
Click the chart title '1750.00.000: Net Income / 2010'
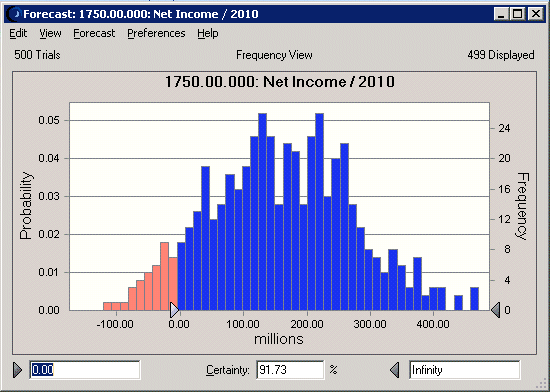[x=280, y=82]
